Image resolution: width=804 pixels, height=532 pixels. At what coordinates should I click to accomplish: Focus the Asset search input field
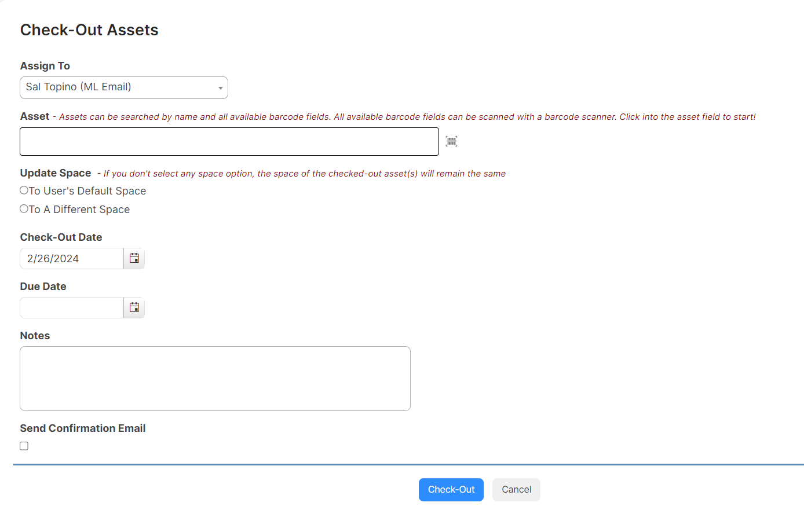(x=229, y=142)
